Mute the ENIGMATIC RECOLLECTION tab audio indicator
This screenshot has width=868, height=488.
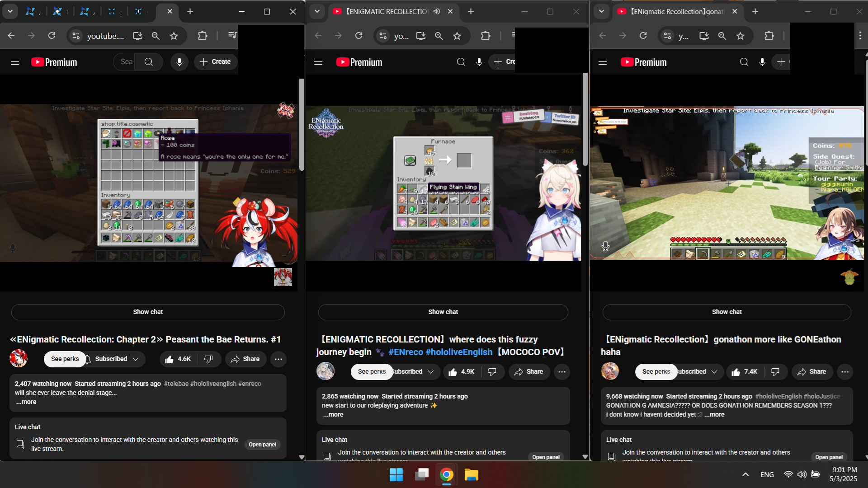(x=436, y=11)
